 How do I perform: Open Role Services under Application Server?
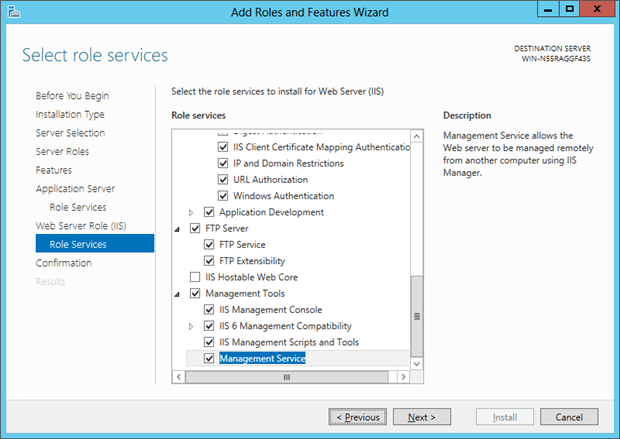[78, 207]
